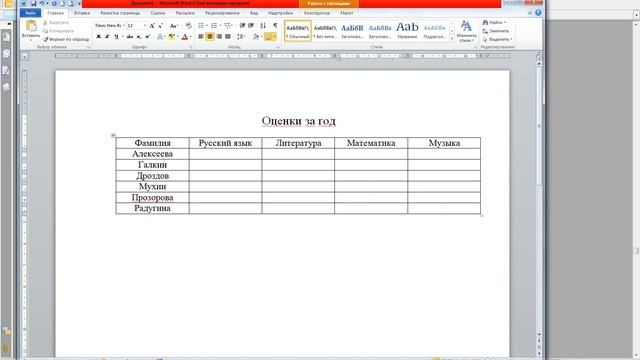Click the Shrink Font icon
Image resolution: width=640 pixels, height=360 pixels.
(x=160, y=26)
